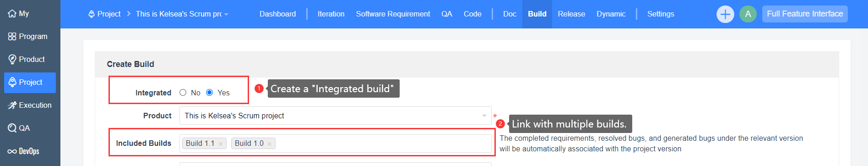Remove Build 1.1 from Included Builds
The image size is (868, 166).
point(221,144)
